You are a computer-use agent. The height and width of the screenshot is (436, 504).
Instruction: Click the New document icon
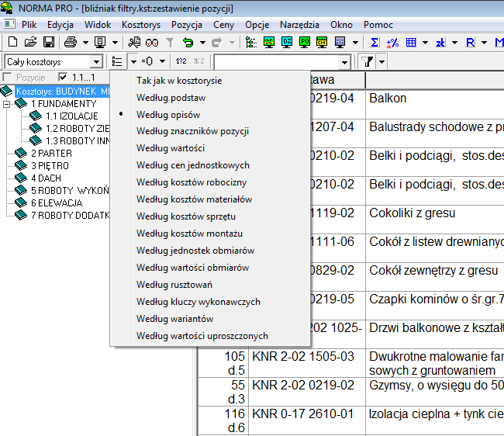tap(12, 41)
